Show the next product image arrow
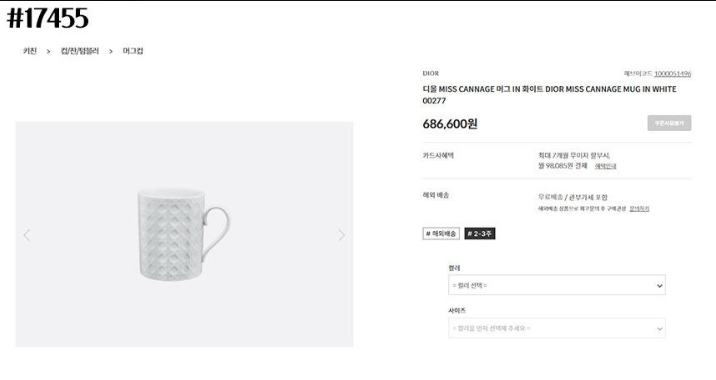This screenshot has width=716, height=380. coord(342,235)
